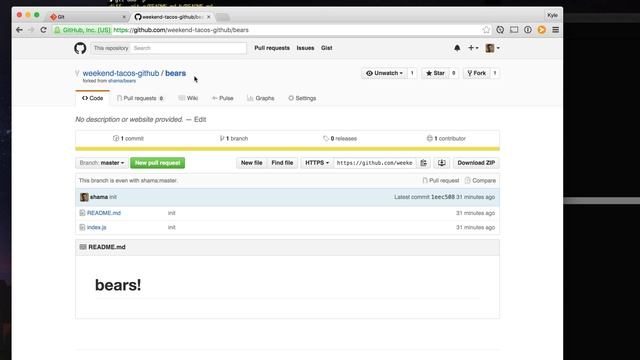
Task: Click shama's avatar in commit row
Action: click(x=84, y=197)
